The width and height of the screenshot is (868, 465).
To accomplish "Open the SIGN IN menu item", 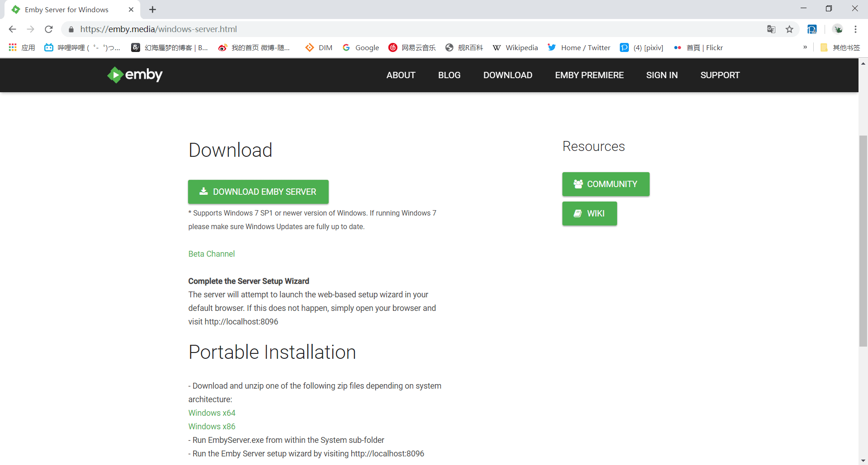I will tap(662, 75).
